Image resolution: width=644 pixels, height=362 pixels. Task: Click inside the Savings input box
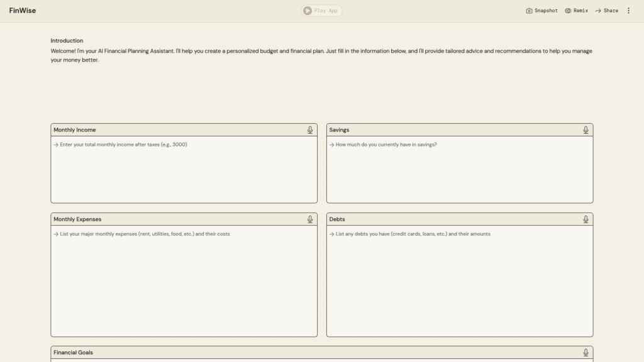point(459,170)
